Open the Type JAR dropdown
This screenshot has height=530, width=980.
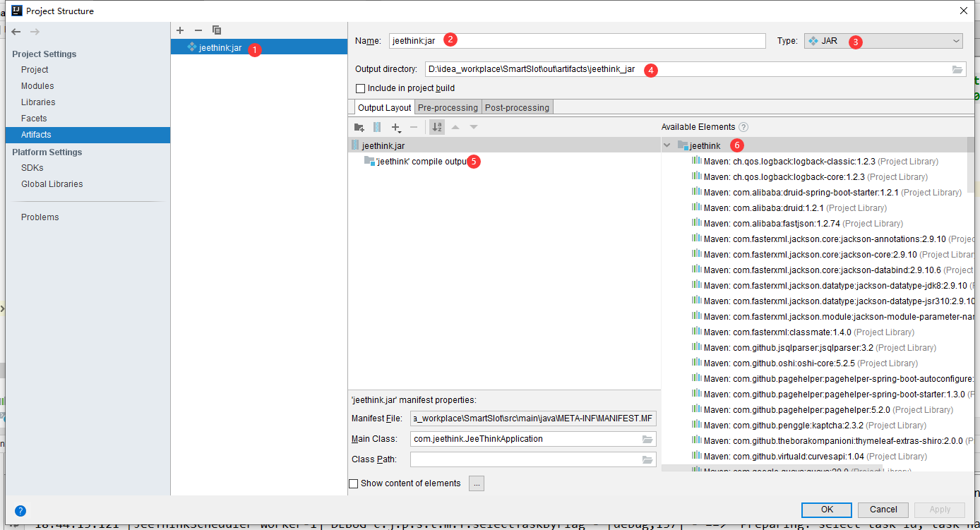[883, 41]
